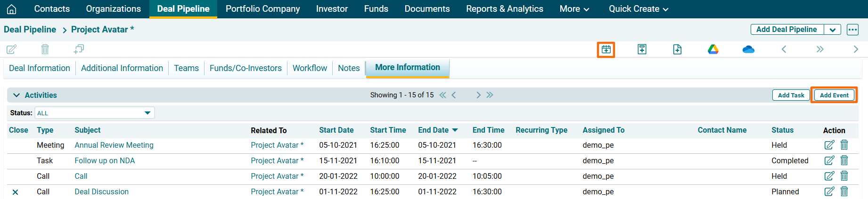The image size is (868, 199).
Task: Open the Status ALL dropdown
Action: pos(94,113)
